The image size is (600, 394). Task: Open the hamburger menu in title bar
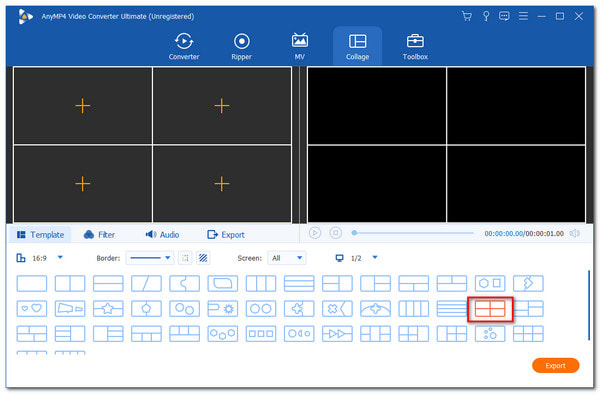coord(523,16)
